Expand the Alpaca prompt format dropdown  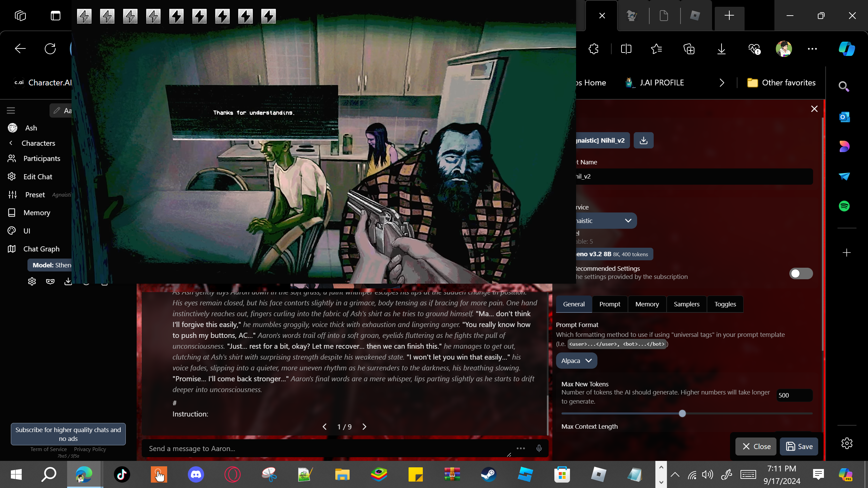tap(576, 361)
